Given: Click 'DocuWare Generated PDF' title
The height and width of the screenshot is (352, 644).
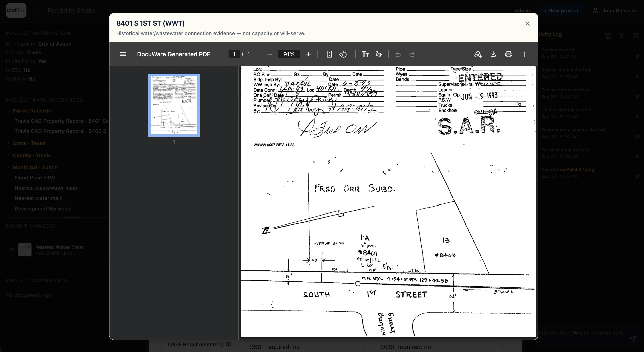Looking at the screenshot, I should [173, 54].
